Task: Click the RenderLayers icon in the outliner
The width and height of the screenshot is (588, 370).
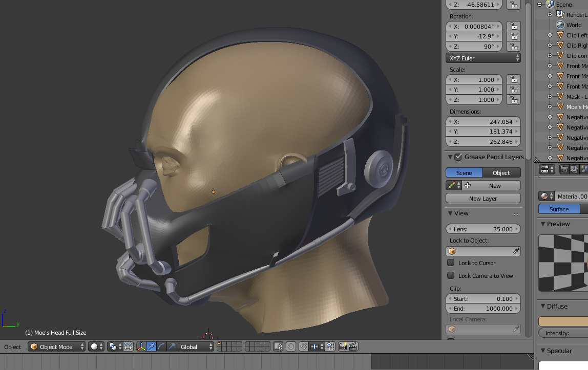Action: click(560, 15)
